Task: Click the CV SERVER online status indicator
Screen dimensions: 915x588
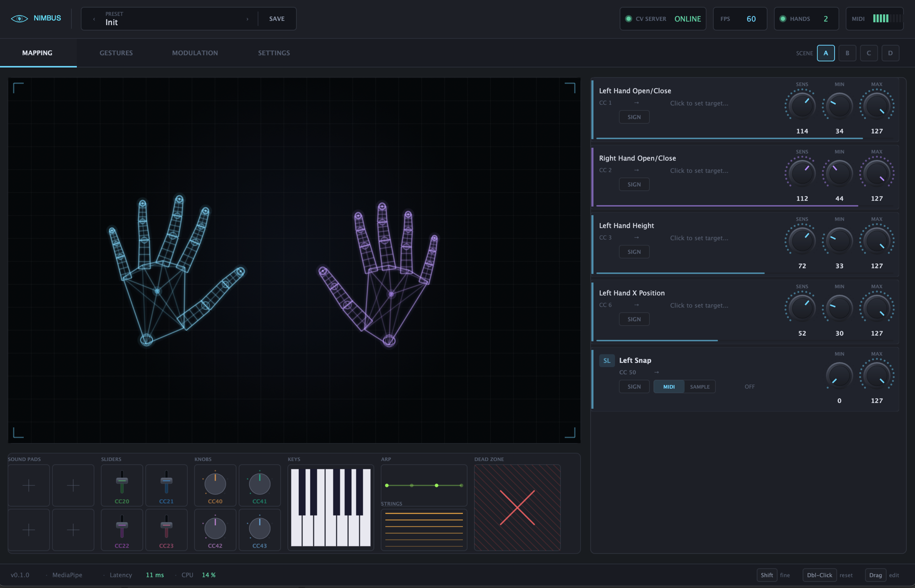Action: 662,19
